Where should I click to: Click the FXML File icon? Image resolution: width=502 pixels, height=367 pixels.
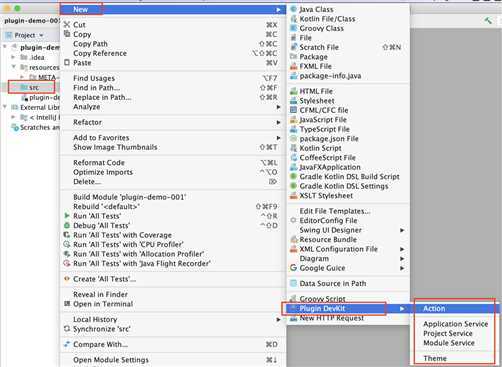pyautogui.click(x=294, y=66)
